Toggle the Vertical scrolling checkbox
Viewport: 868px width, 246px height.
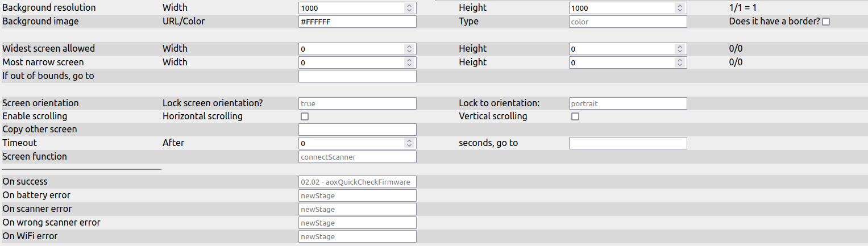575,116
